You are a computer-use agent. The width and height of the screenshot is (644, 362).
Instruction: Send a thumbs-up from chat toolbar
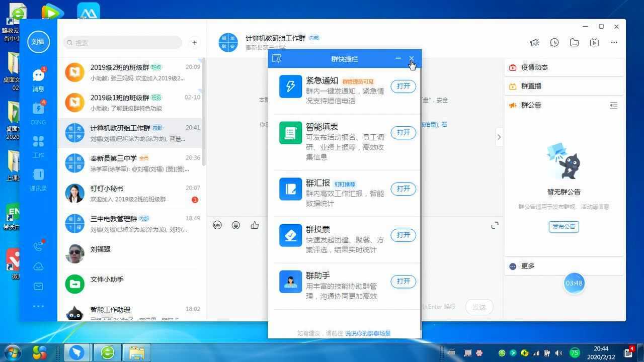coord(255,225)
